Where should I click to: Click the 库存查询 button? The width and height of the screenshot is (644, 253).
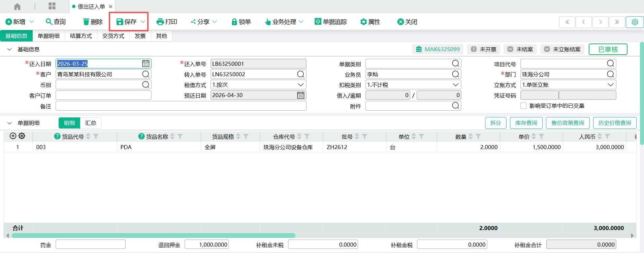[526, 123]
